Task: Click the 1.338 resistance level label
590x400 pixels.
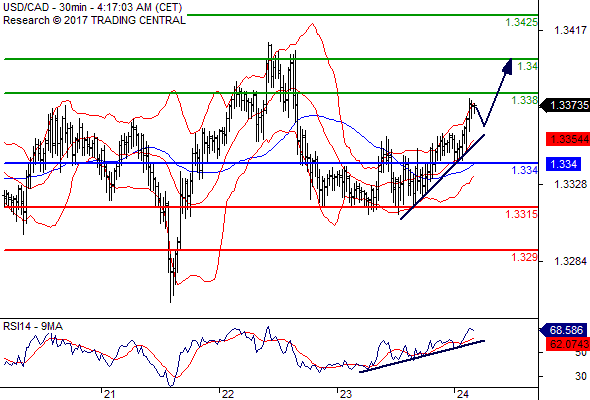Action: pyautogui.click(x=525, y=100)
